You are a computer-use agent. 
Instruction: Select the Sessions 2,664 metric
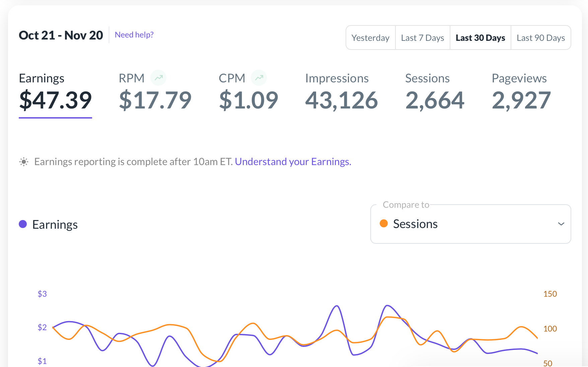point(435,92)
